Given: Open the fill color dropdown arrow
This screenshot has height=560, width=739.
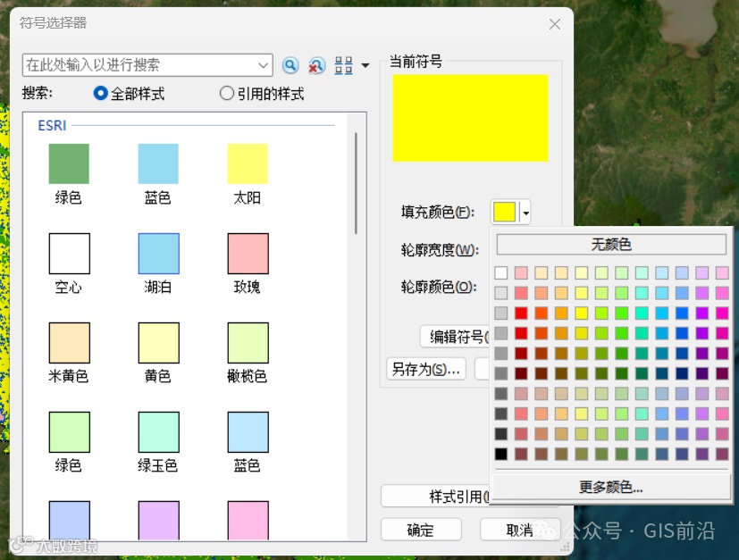Looking at the screenshot, I should (x=525, y=213).
